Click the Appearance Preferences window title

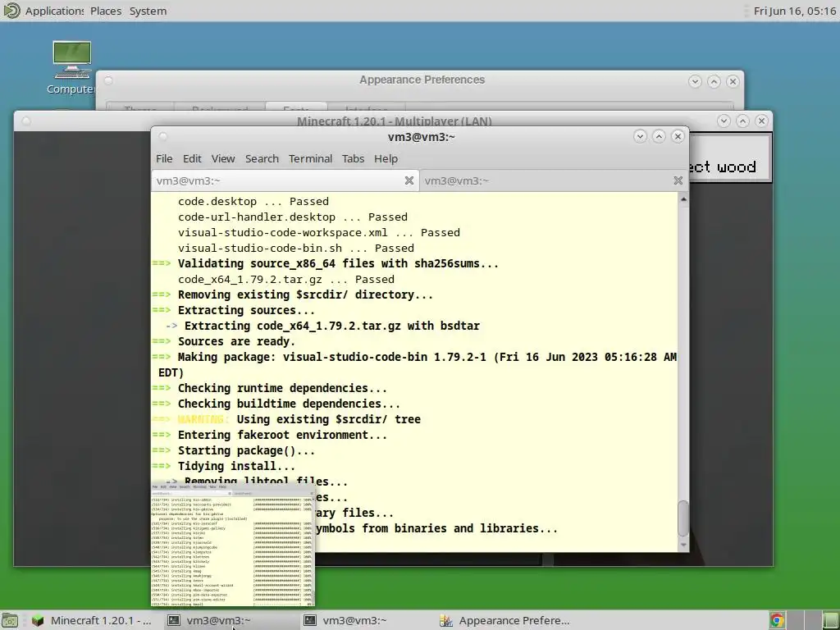(422, 80)
